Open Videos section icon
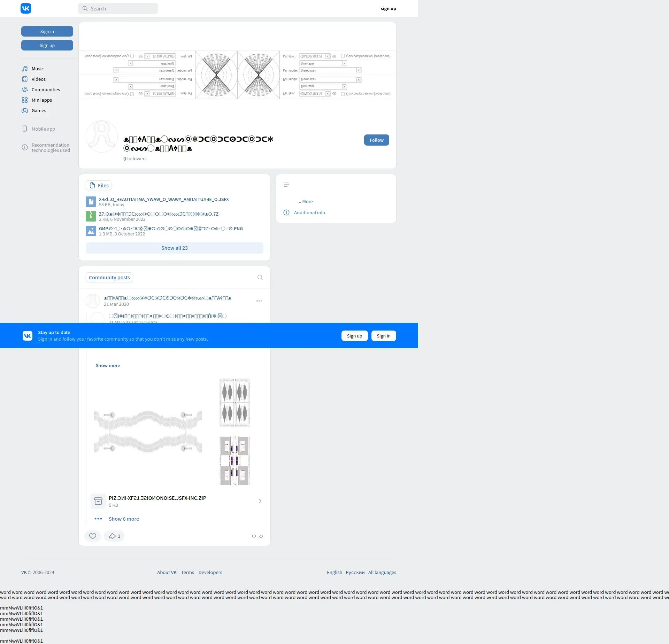This screenshot has width=669, height=644. [x=25, y=79]
